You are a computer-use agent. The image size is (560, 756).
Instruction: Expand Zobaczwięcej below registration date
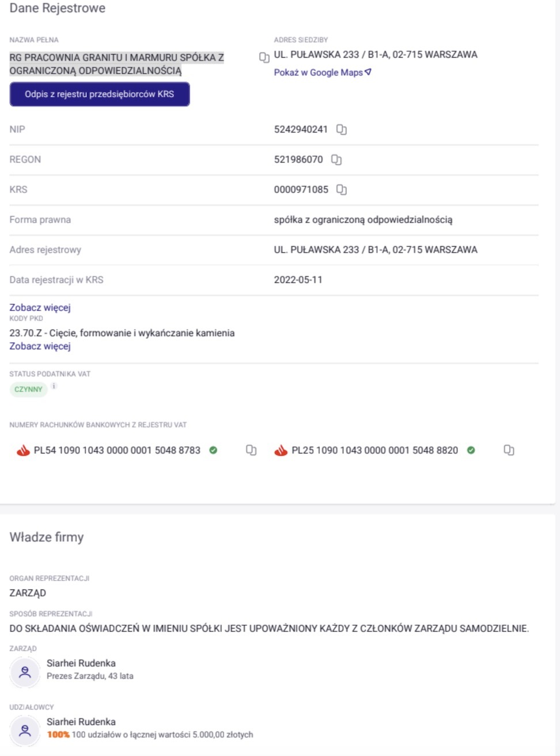40,308
